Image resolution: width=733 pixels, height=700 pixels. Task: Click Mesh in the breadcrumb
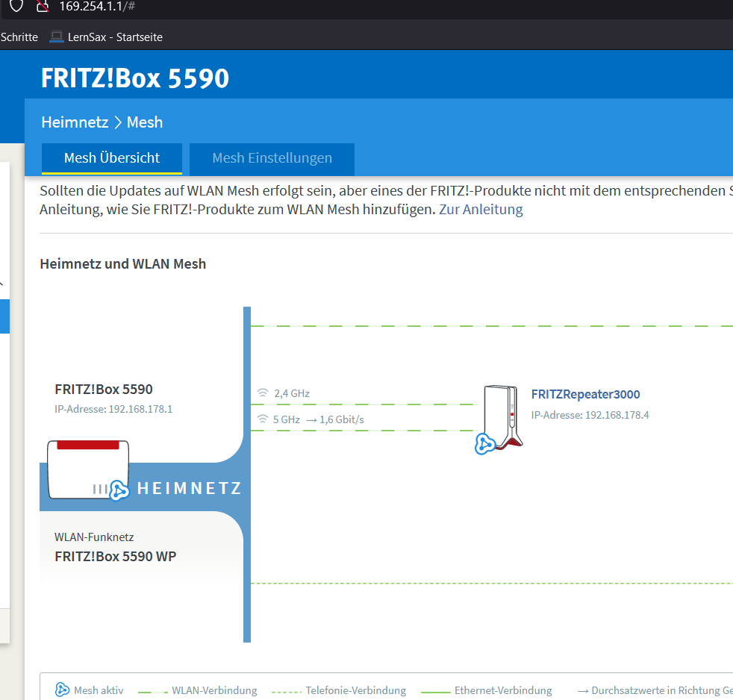click(145, 122)
